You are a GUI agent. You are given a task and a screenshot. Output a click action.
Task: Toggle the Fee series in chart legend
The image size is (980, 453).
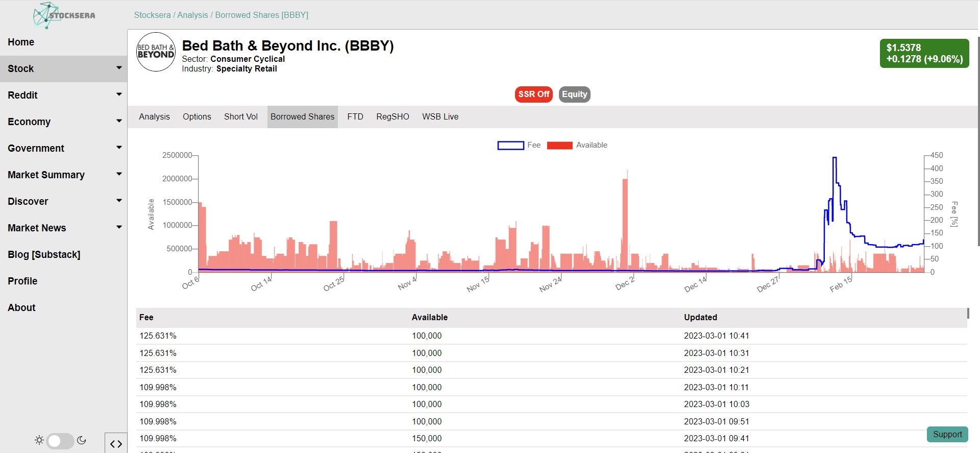coord(519,145)
